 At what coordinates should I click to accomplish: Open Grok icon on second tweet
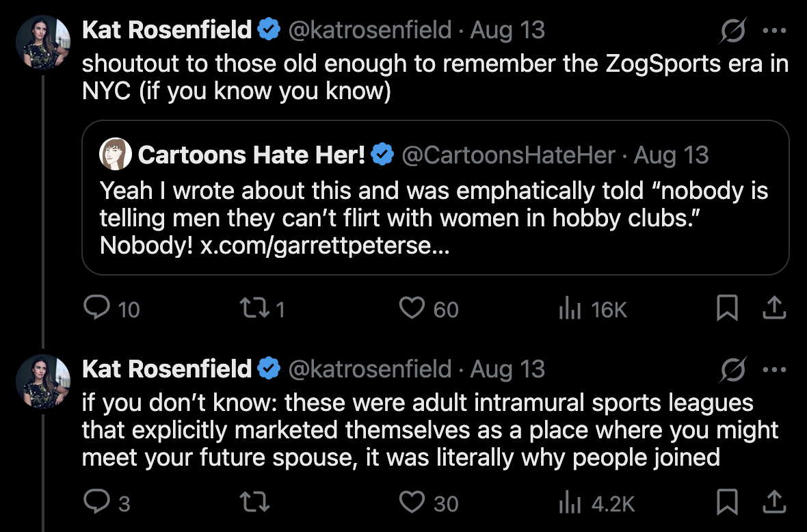click(x=733, y=369)
